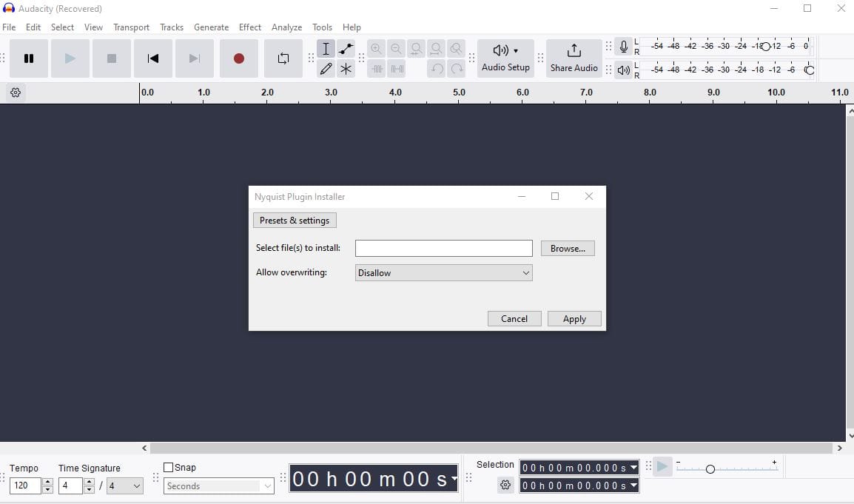The image size is (854, 504).
Task: Click Apply in Nyquist Plugin Installer
Action: pyautogui.click(x=574, y=319)
